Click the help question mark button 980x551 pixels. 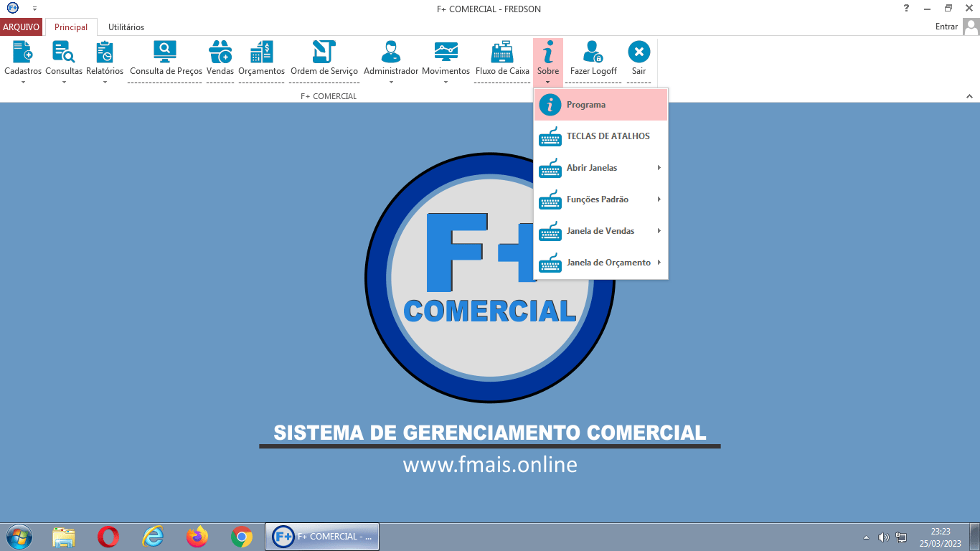(906, 8)
